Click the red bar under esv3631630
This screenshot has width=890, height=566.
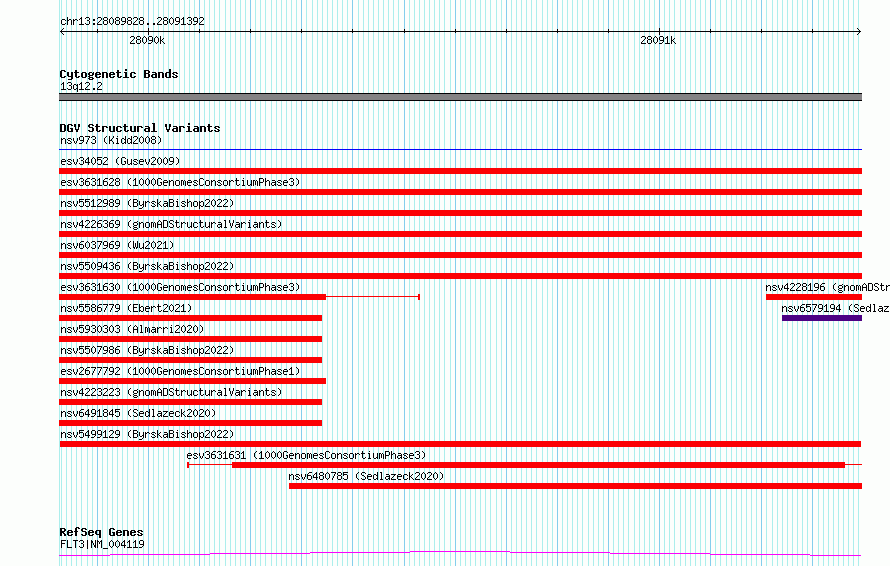(192, 297)
